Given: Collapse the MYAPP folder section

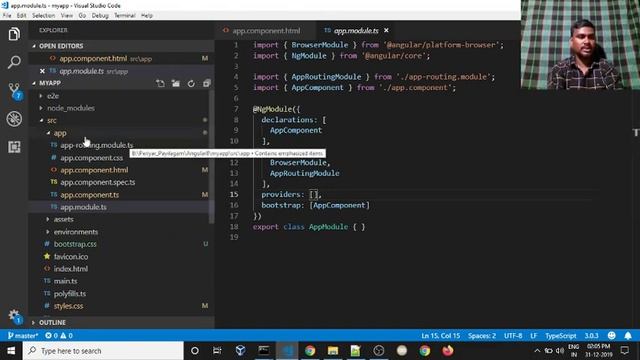Looking at the screenshot, I should click(x=49, y=83).
